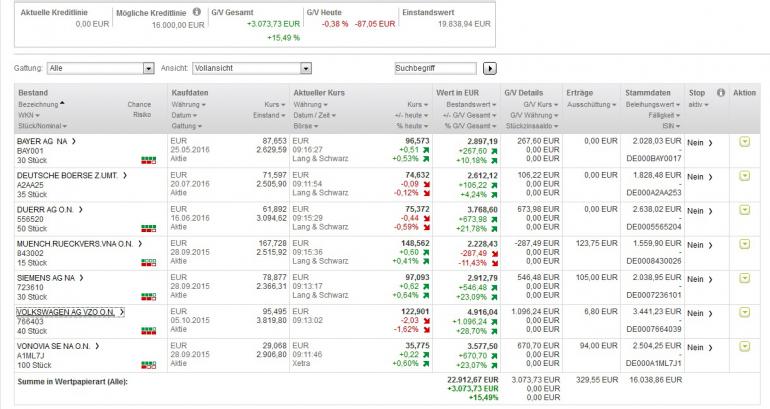Click info icon next to Mögliche Kreditlinie
770x409 pixels.
(196, 13)
